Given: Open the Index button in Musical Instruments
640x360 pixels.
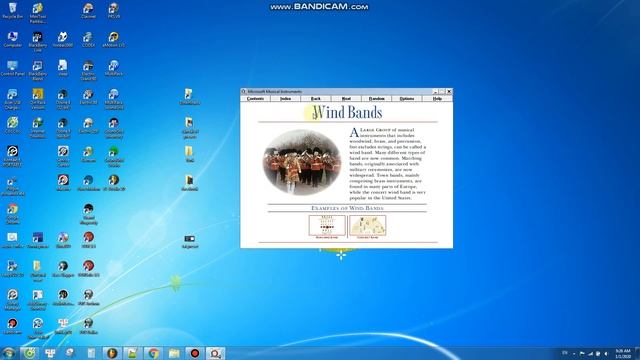Looking at the screenshot, I should (x=285, y=99).
